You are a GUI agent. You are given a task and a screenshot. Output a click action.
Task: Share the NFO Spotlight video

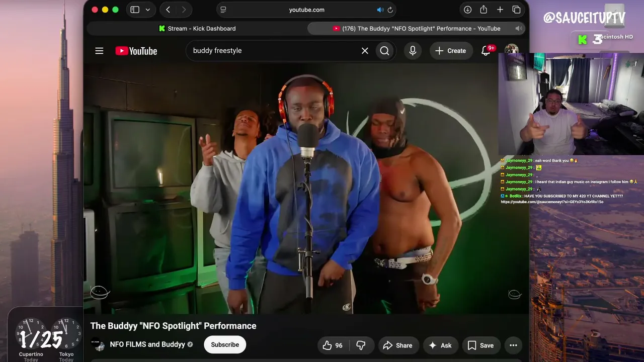pyautogui.click(x=397, y=345)
